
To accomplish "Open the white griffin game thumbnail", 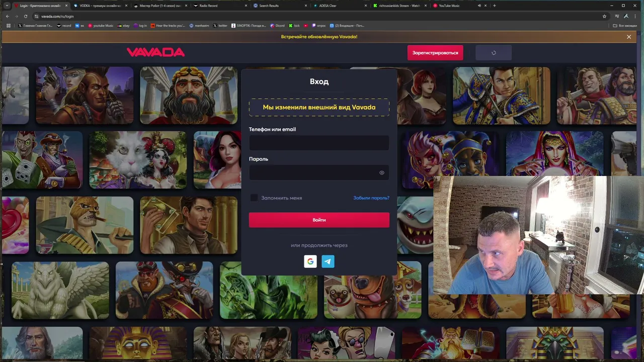I will point(60,290).
